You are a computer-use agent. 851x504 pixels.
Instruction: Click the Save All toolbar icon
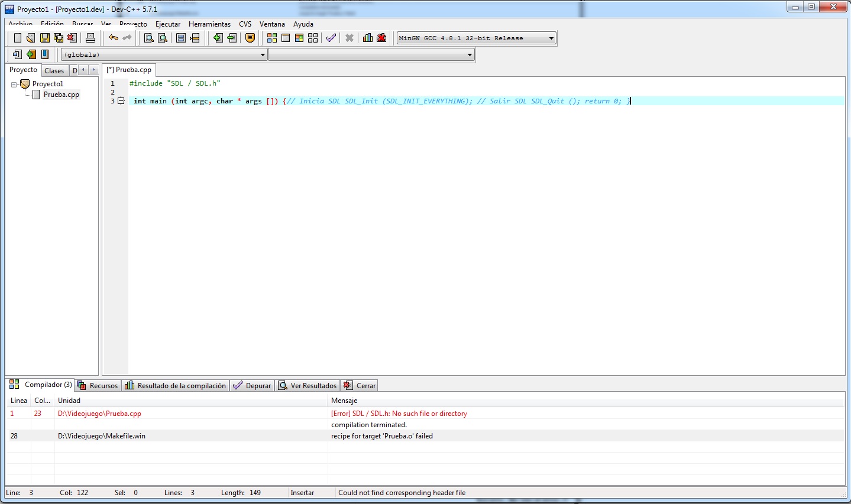click(59, 38)
